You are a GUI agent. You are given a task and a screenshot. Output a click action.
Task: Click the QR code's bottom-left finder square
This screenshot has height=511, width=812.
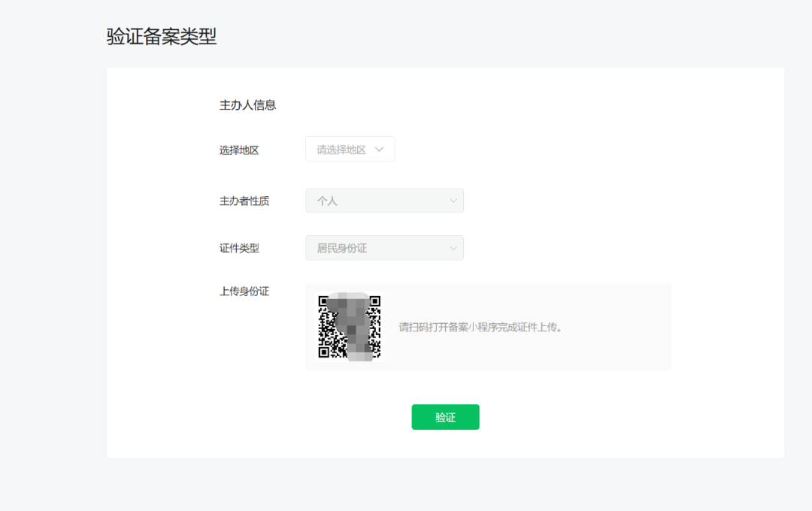[323, 352]
